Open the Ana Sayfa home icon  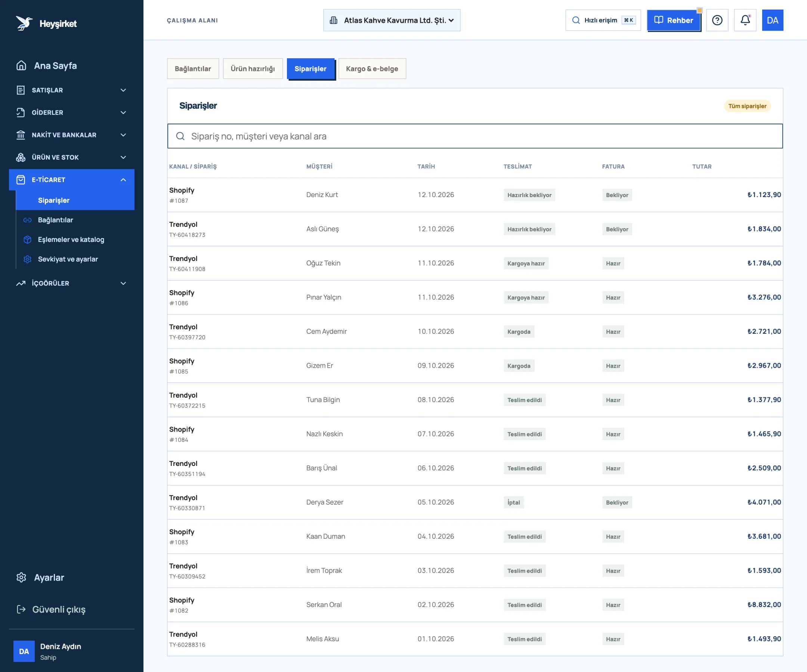coord(22,66)
